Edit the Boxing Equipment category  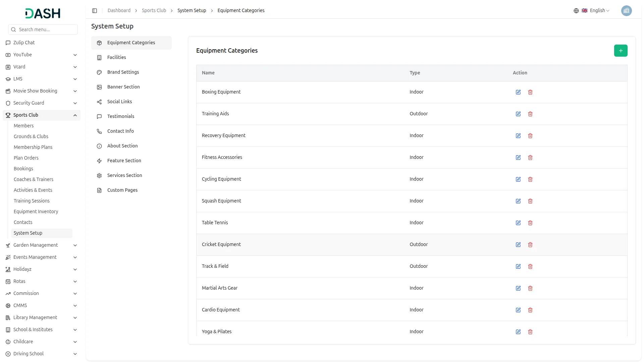(x=518, y=92)
